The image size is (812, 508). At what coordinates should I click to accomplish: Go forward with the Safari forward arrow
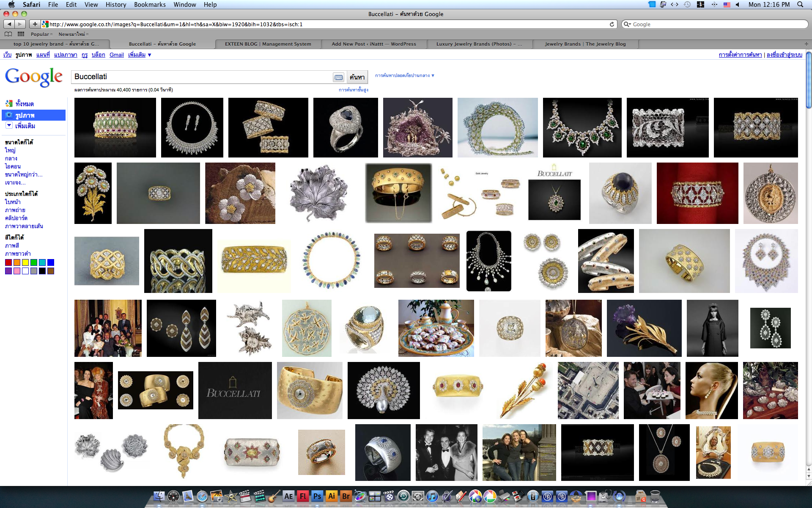20,24
